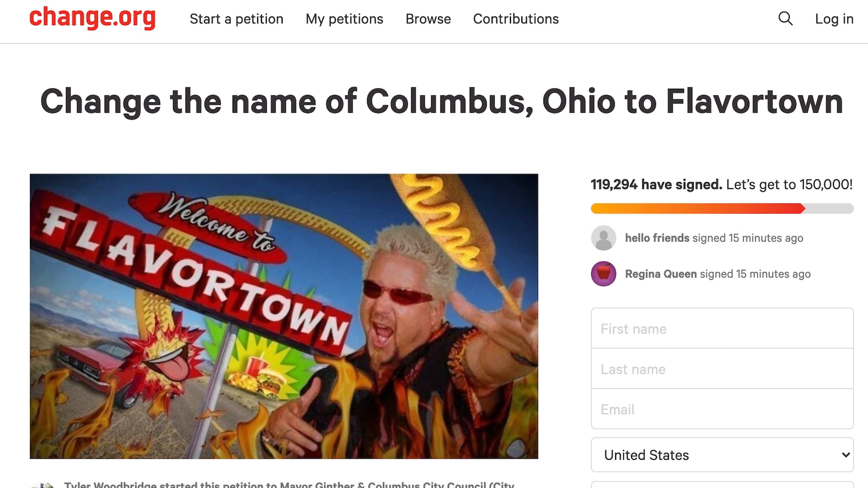The image size is (868, 488).
Task: Open search with the magnifying glass icon
Action: point(785,18)
